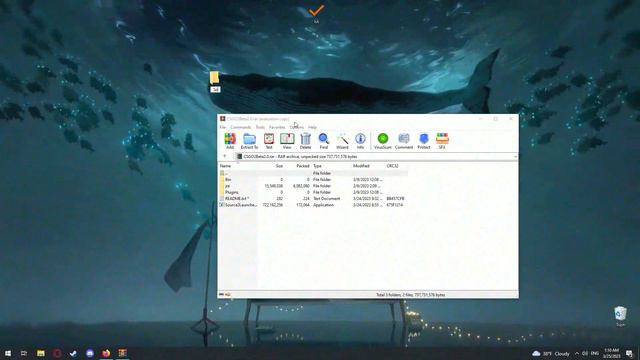Select the Plugins folder row

313,192
